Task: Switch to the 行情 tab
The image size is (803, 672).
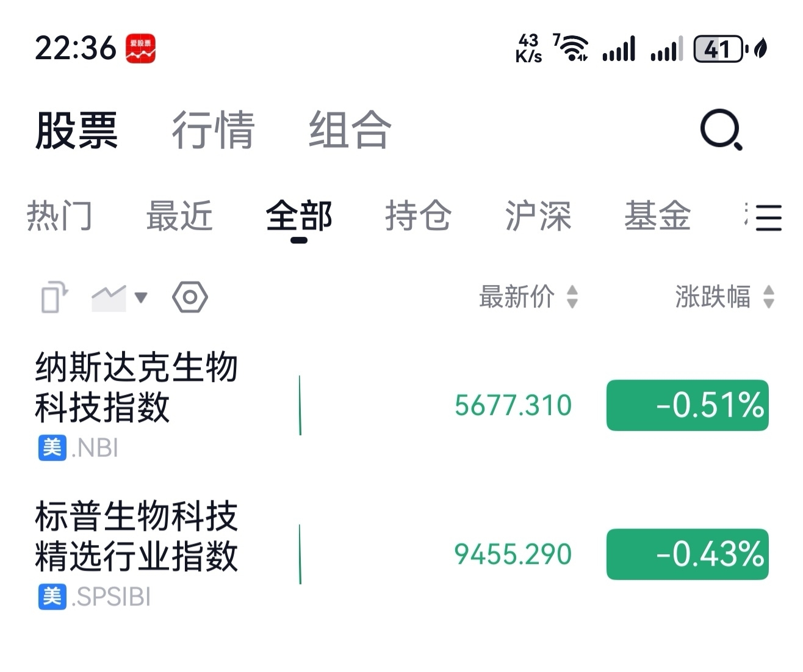Action: click(x=213, y=130)
